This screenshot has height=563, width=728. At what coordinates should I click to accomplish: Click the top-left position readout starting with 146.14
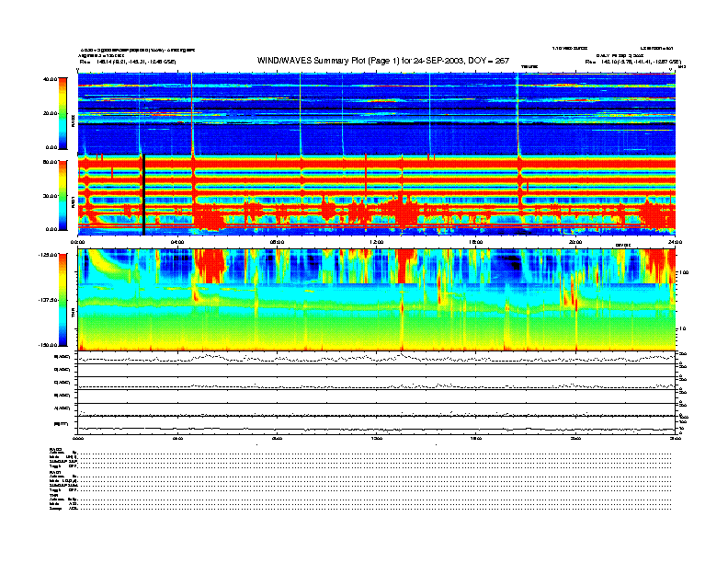click(x=128, y=62)
